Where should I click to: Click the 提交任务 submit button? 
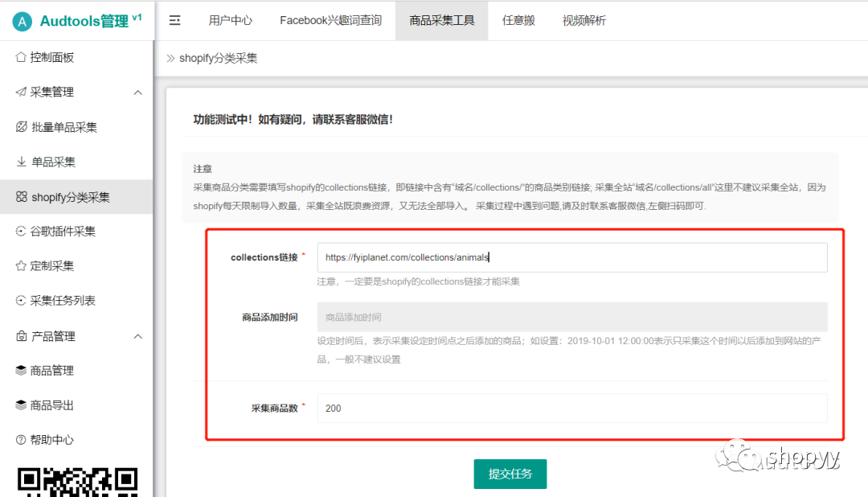tap(510, 474)
